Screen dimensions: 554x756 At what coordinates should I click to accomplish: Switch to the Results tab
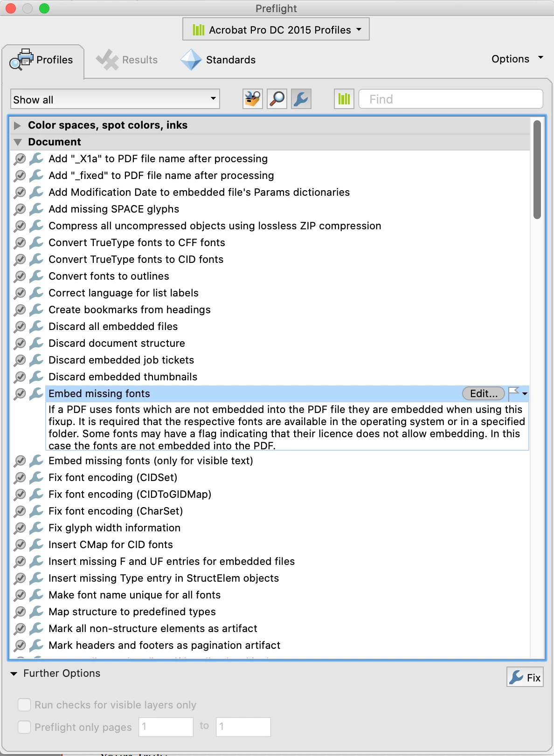pos(127,60)
